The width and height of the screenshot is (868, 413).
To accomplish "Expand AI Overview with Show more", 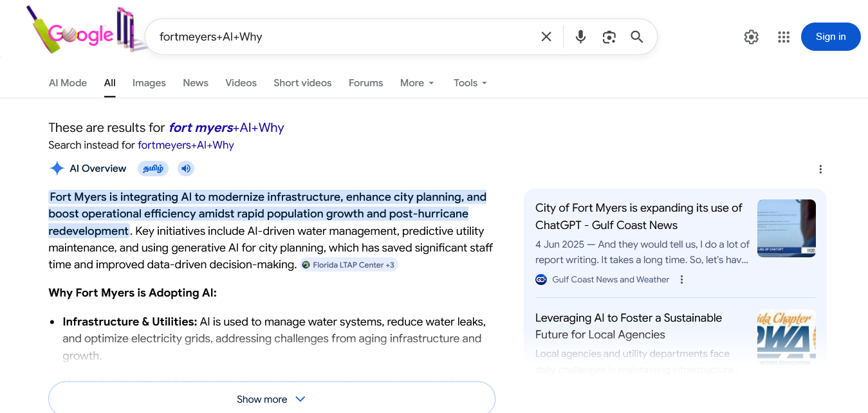I will click(272, 399).
